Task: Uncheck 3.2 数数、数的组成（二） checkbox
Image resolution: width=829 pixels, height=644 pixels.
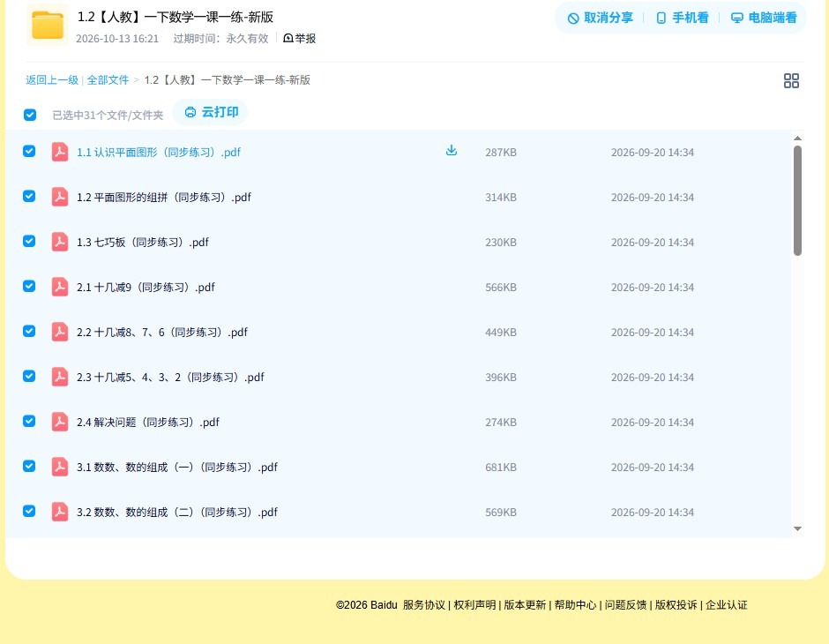Action: pos(29,511)
